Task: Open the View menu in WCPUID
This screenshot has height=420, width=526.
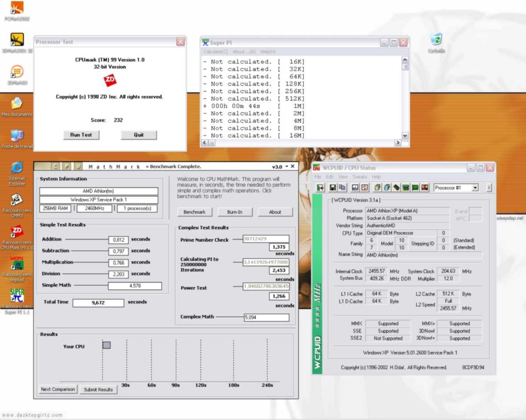Action: tap(343, 177)
